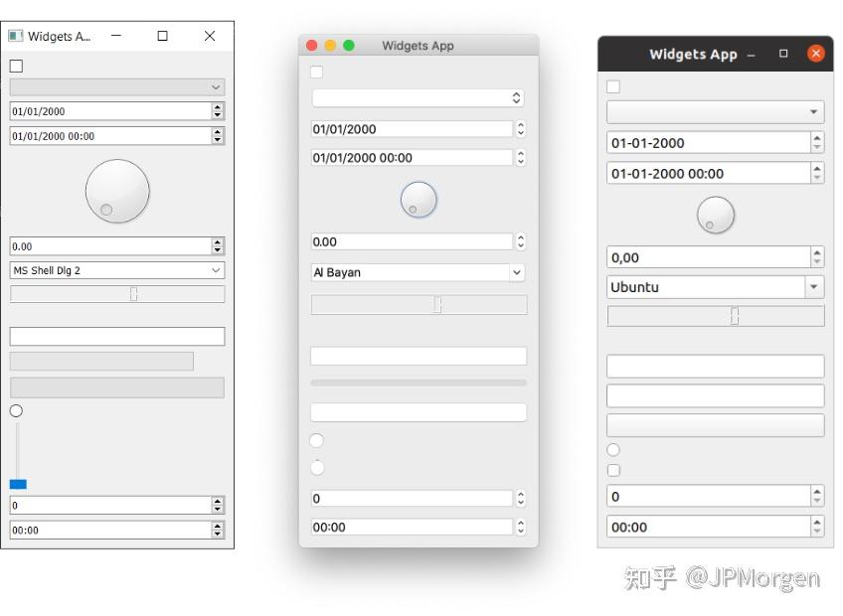Click the small dial in the macOS window
This screenshot has height=616, width=843.
point(418,199)
